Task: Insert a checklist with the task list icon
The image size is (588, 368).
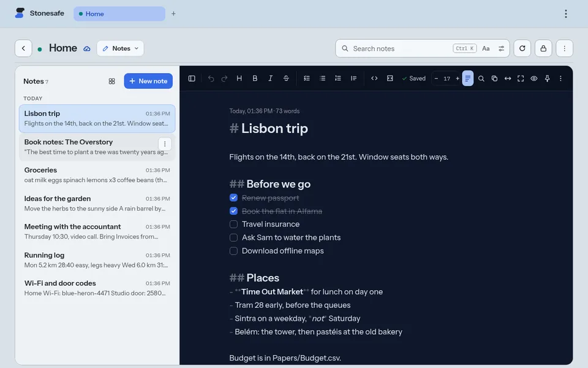Action: (x=307, y=79)
